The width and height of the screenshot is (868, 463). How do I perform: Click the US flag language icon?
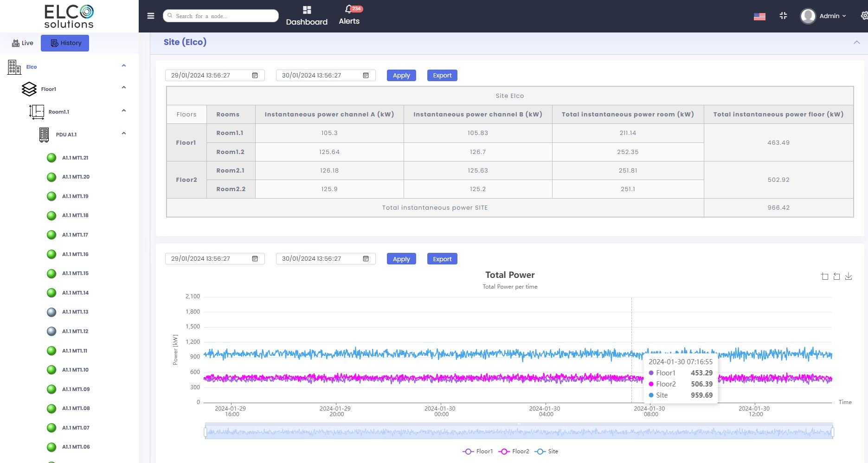pos(759,17)
